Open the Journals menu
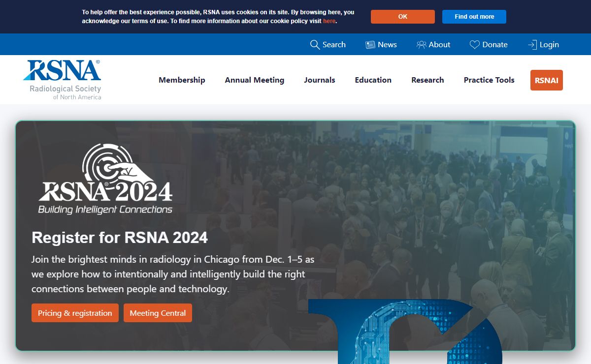Screen dimensions: 591x364 320,80
